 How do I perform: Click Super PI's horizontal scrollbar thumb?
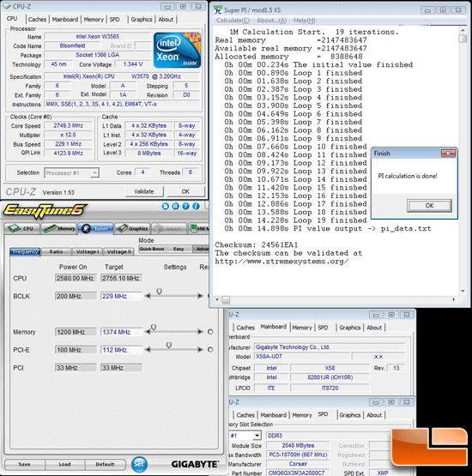[x=226, y=299]
